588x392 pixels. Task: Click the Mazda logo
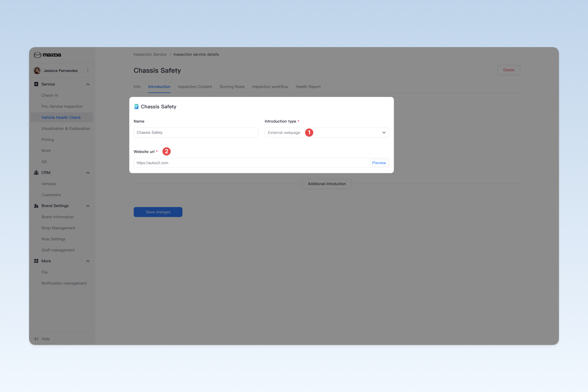(x=48, y=55)
